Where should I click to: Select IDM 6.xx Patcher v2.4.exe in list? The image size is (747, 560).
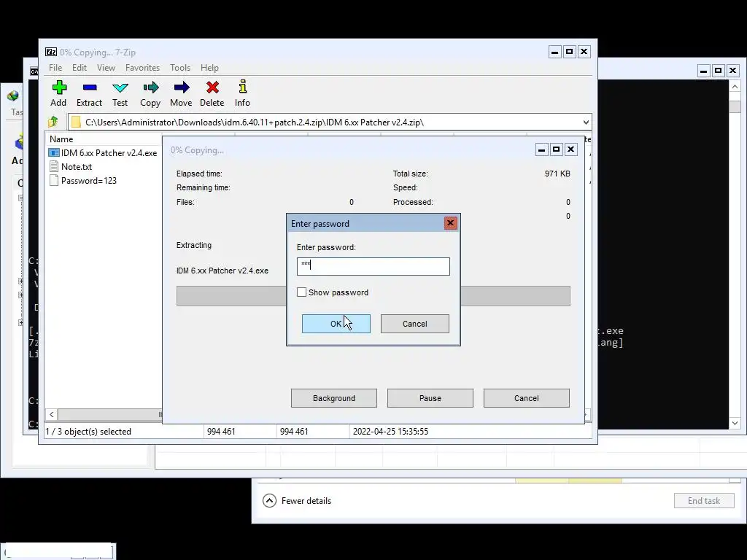click(109, 153)
